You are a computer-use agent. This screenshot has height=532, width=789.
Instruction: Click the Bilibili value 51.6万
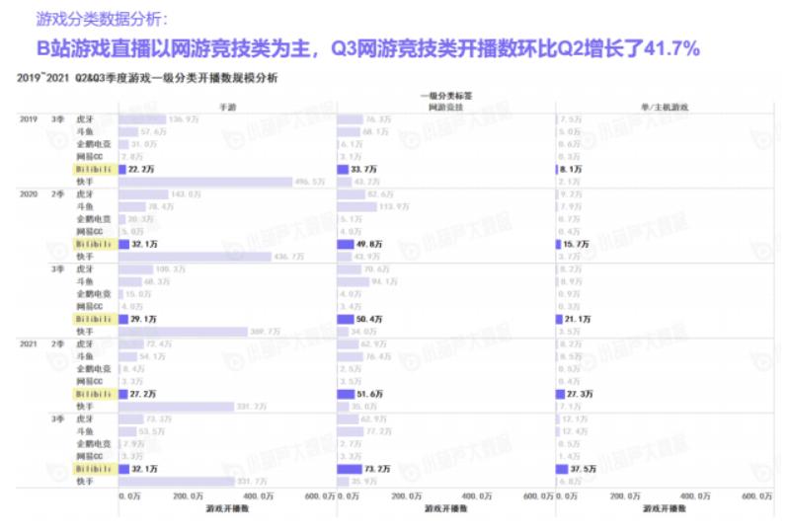pos(370,394)
